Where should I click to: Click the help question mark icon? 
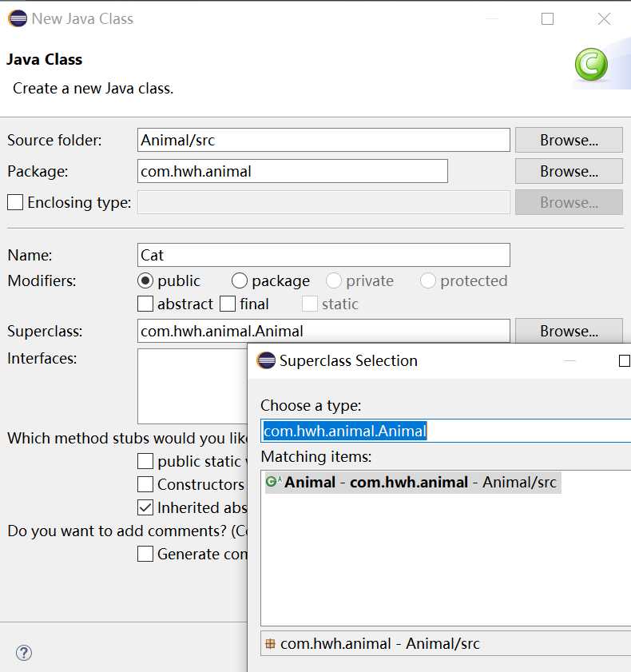(x=24, y=653)
